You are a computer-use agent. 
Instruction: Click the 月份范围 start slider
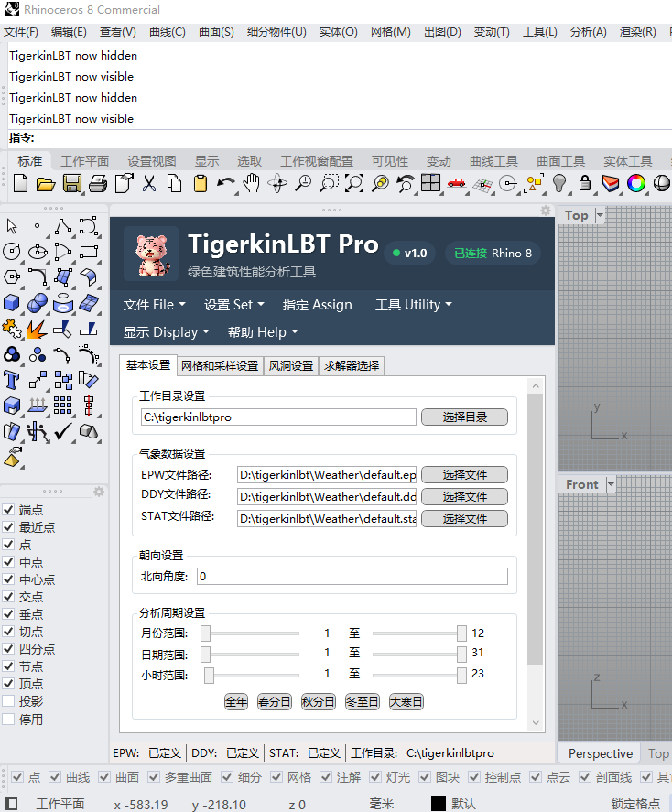point(206,633)
